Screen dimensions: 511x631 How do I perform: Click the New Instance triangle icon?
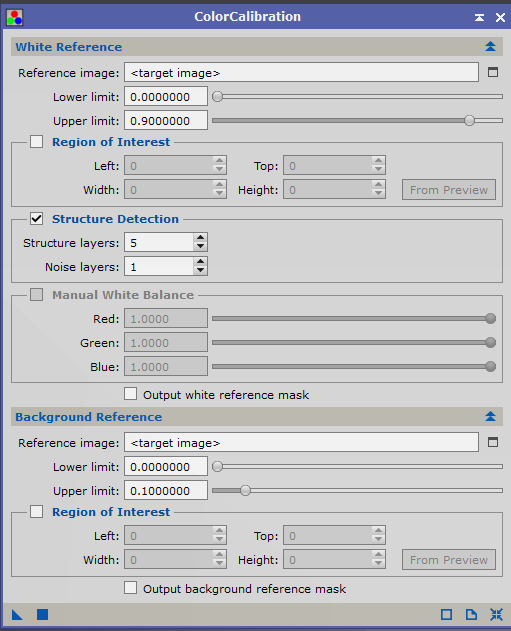coord(17,615)
